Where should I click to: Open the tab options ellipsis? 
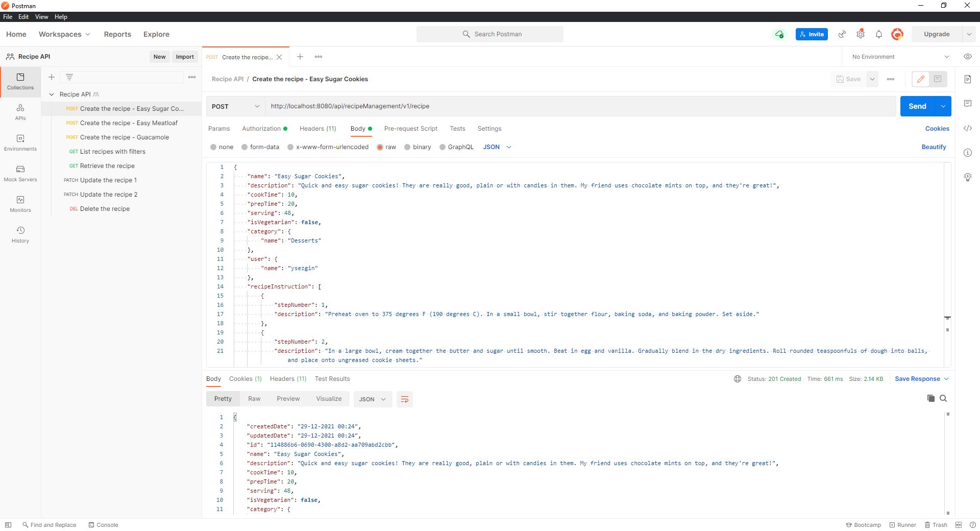[x=318, y=57]
